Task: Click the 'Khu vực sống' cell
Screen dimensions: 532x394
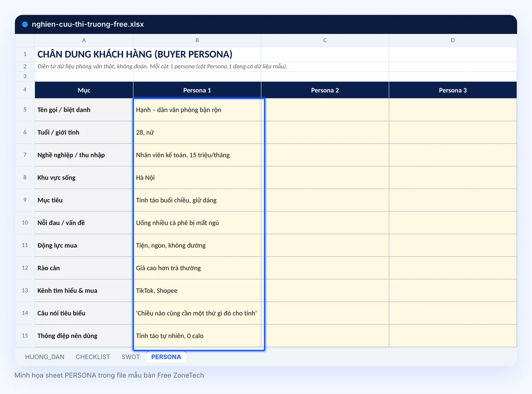Action: click(84, 177)
